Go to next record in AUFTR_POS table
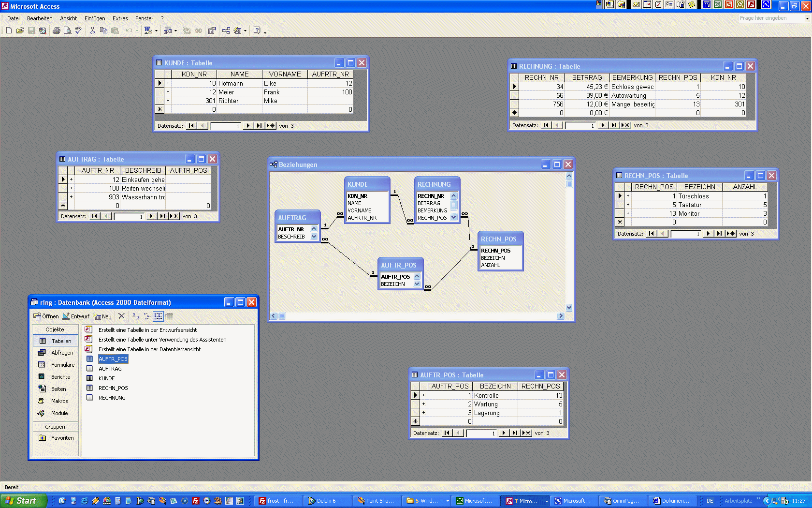812x508 pixels. (503, 433)
